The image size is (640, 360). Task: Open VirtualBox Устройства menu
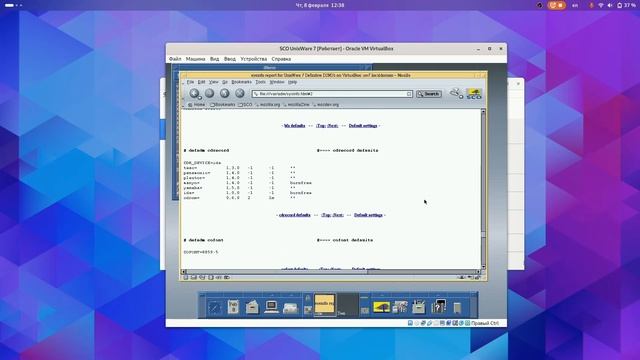[253, 59]
